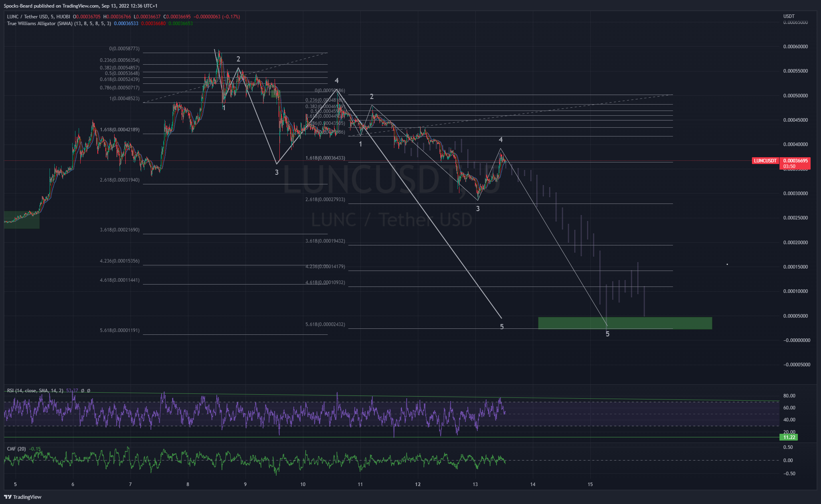Screen dimensions: 821x504
Task: Click the 0.382(0.00054857) Fibonacci label
Action: (120, 68)
